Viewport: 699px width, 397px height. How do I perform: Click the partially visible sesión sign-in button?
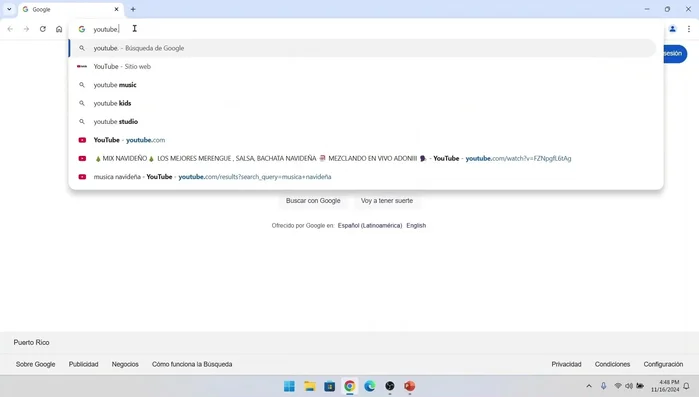[675, 54]
